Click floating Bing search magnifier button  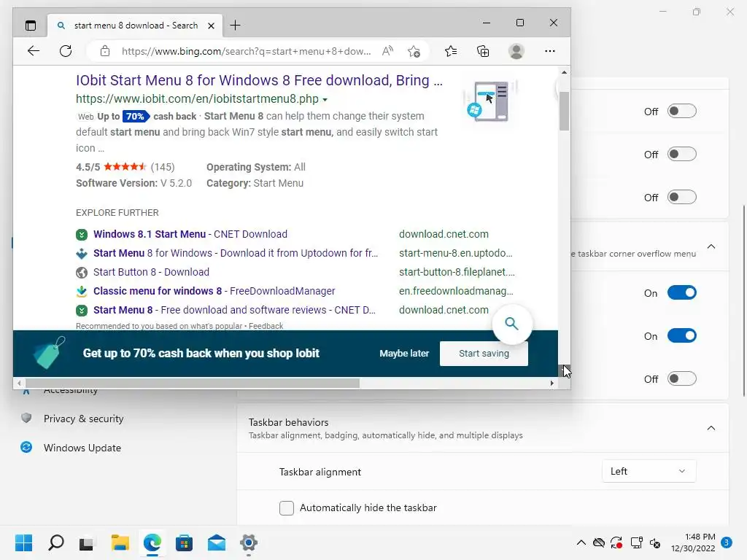(511, 324)
